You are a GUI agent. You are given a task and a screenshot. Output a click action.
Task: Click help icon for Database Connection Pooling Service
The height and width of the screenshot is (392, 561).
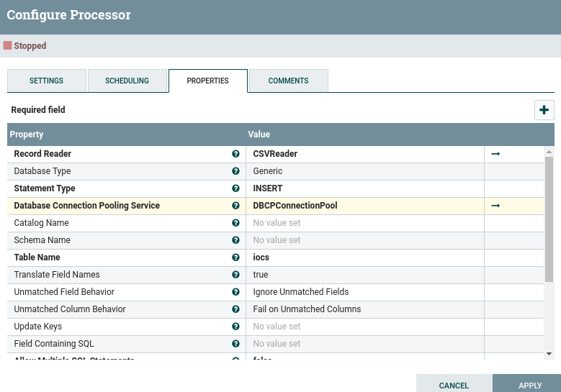coord(235,206)
